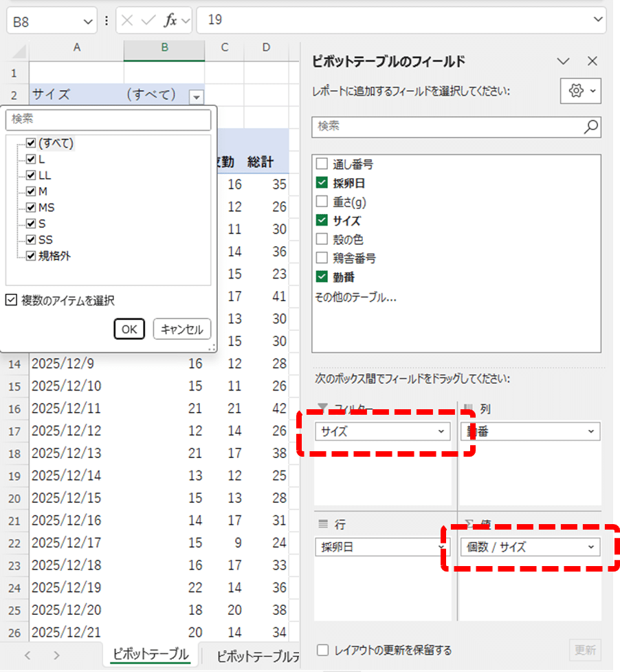The width and height of the screenshot is (620, 672).
Task: Open the サイズ filter dropdown in cell B2
Action: pyautogui.click(x=197, y=96)
